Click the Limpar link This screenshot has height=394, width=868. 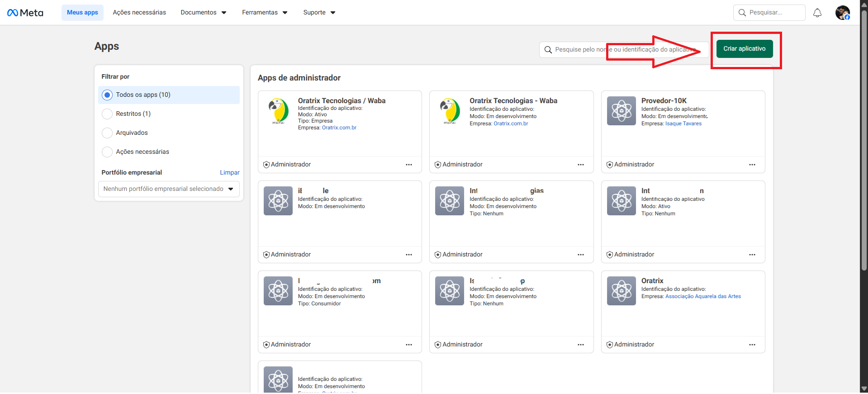click(x=229, y=173)
